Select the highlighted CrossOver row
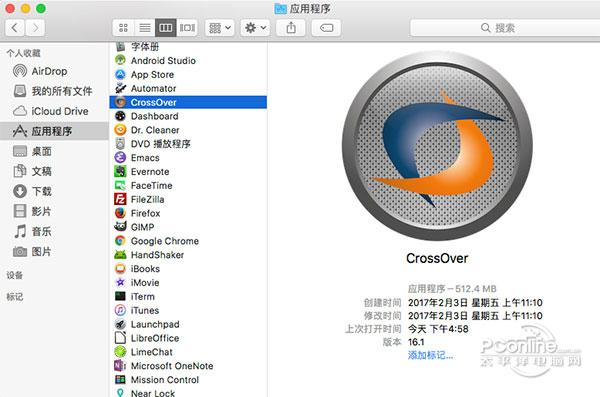 pos(188,102)
